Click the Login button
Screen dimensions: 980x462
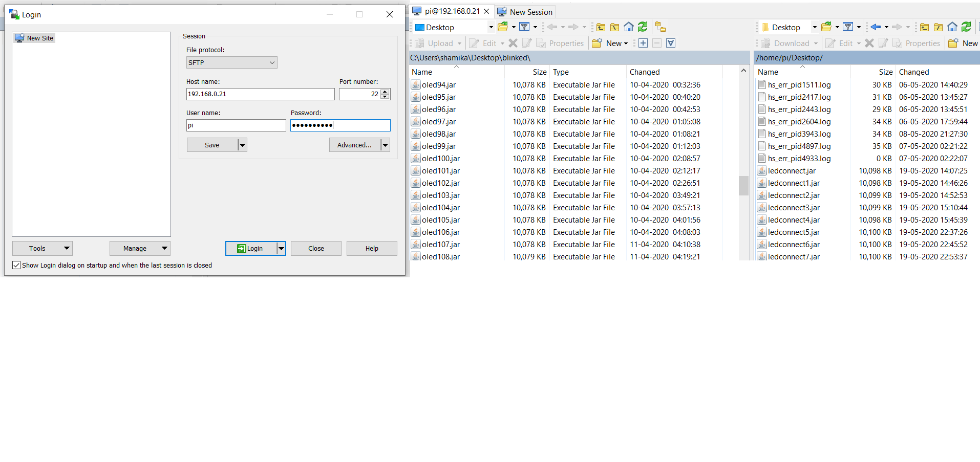(x=250, y=249)
